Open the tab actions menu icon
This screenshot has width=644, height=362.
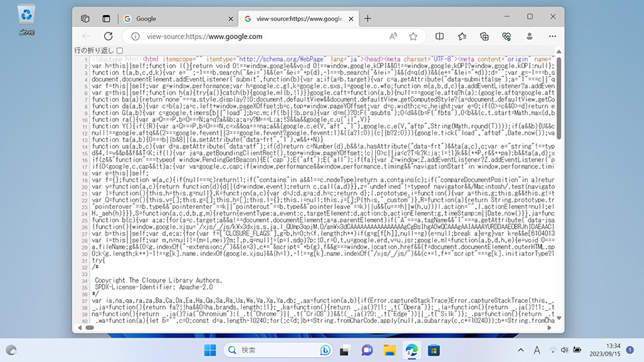106,19
